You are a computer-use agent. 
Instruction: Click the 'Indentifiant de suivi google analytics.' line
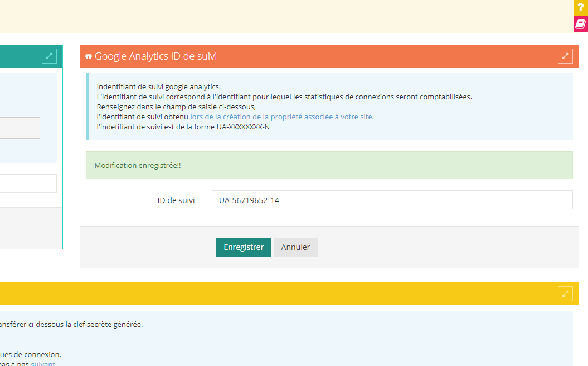click(159, 86)
